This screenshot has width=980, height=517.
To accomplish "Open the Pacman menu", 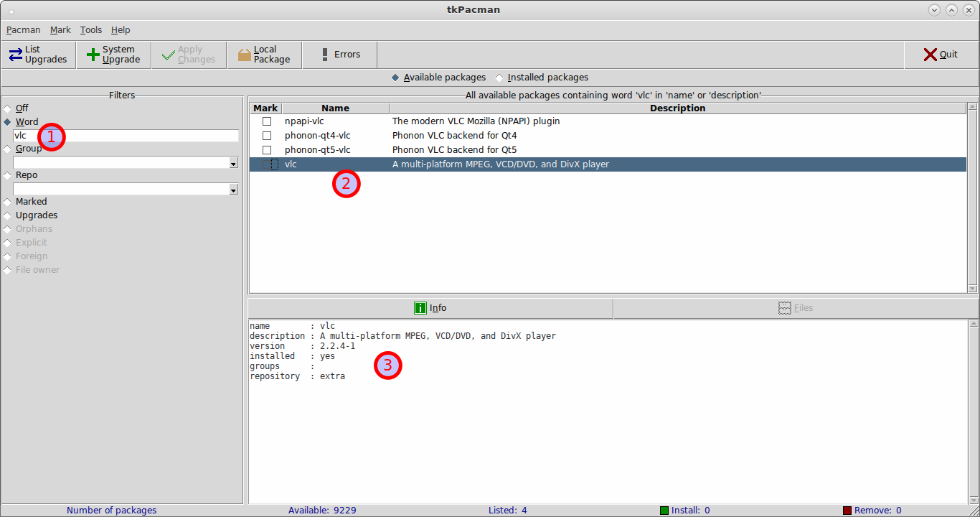I will pos(23,30).
